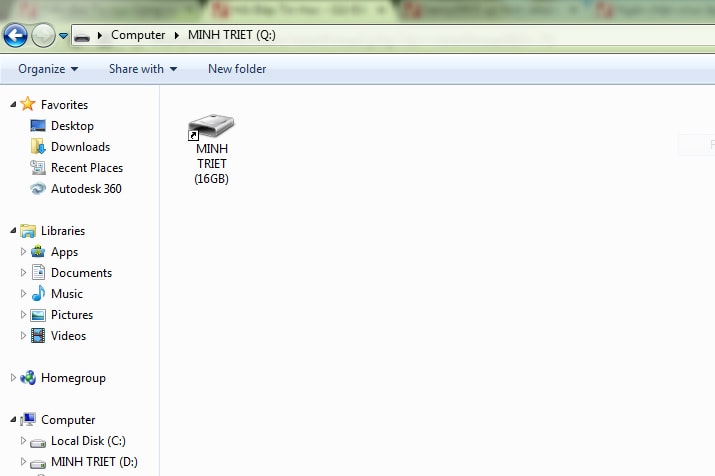Click Computer in the address bar breadcrumb
Screen dimensions: 715x476
coord(138,35)
